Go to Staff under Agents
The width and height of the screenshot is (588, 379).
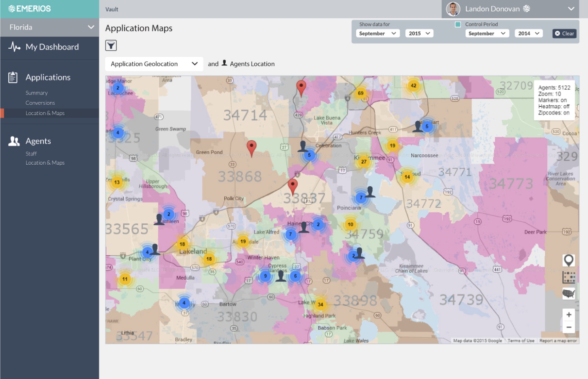pyautogui.click(x=31, y=154)
